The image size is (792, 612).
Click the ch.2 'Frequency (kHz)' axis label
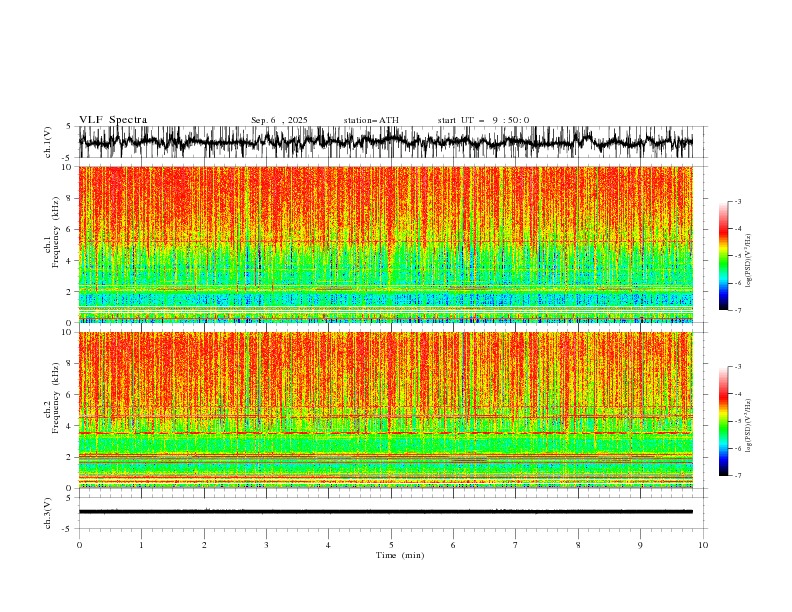click(x=56, y=398)
